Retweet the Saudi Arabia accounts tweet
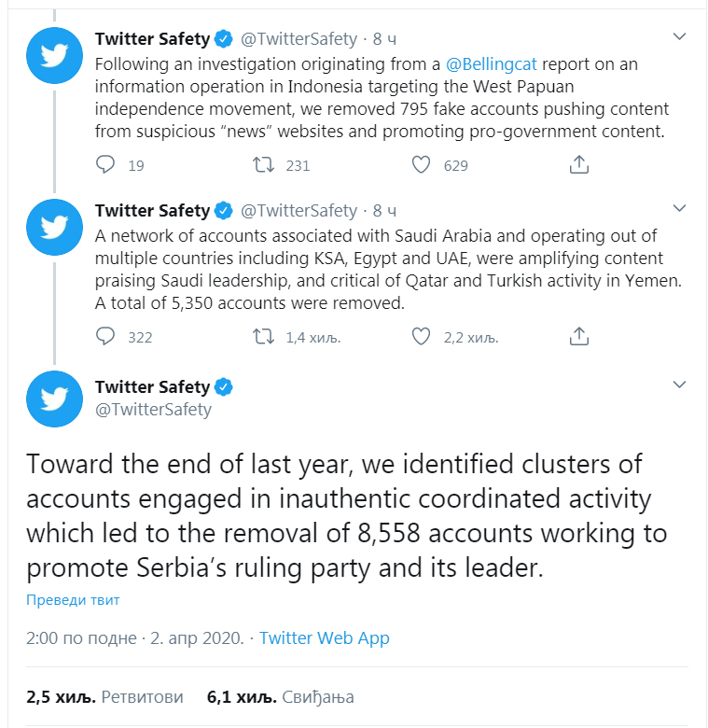This screenshot has width=708, height=728. [x=263, y=337]
